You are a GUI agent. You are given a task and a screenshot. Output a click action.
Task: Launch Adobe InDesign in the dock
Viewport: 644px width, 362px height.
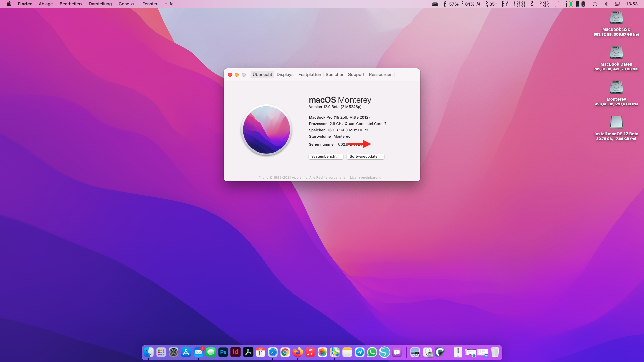(235, 352)
